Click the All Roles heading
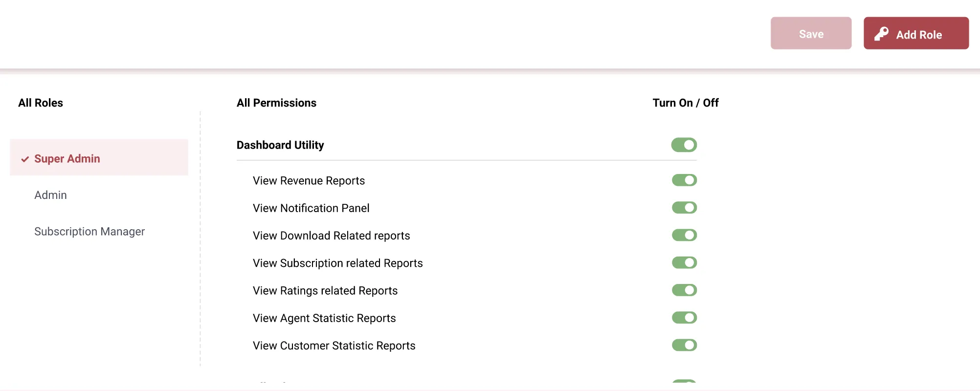This screenshot has height=391, width=980. coord(41,103)
